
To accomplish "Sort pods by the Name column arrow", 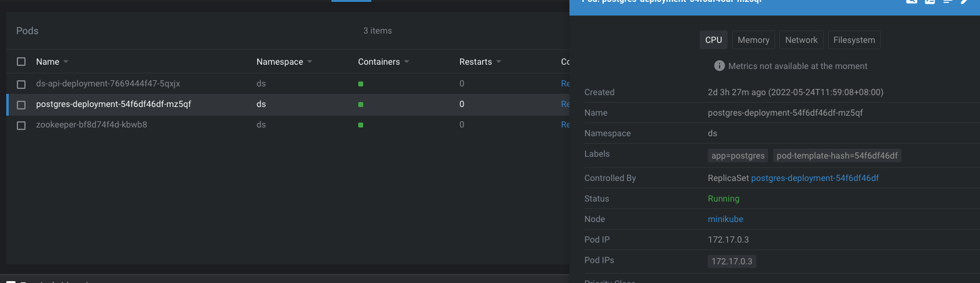I will point(66,62).
